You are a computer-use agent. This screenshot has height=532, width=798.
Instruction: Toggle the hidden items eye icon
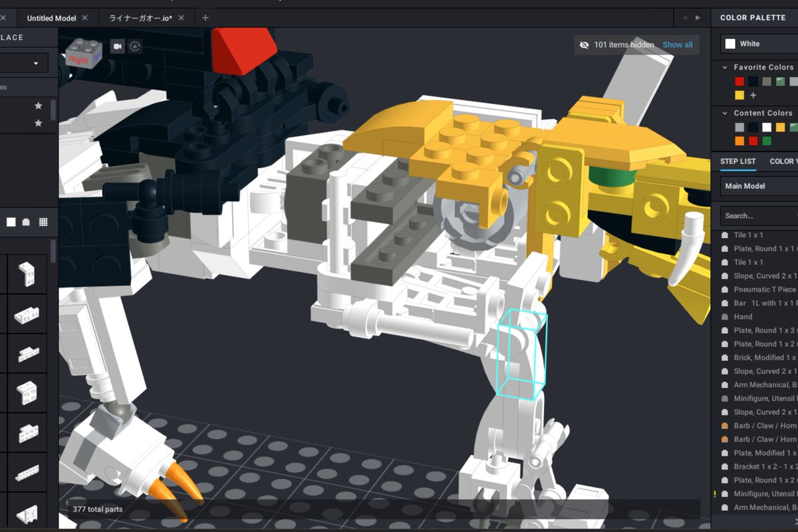click(585, 45)
